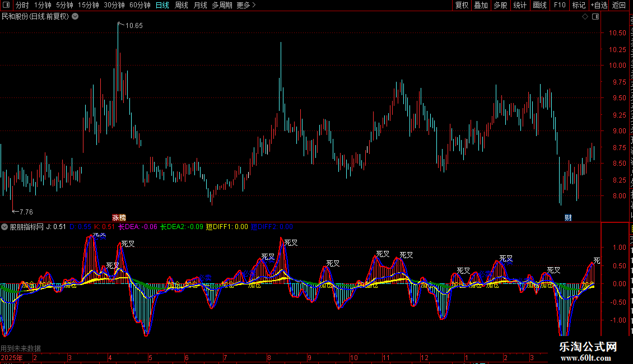The width and height of the screenshot is (633, 364).
Task: Click the K: 0.51 value
Action: pos(105,227)
